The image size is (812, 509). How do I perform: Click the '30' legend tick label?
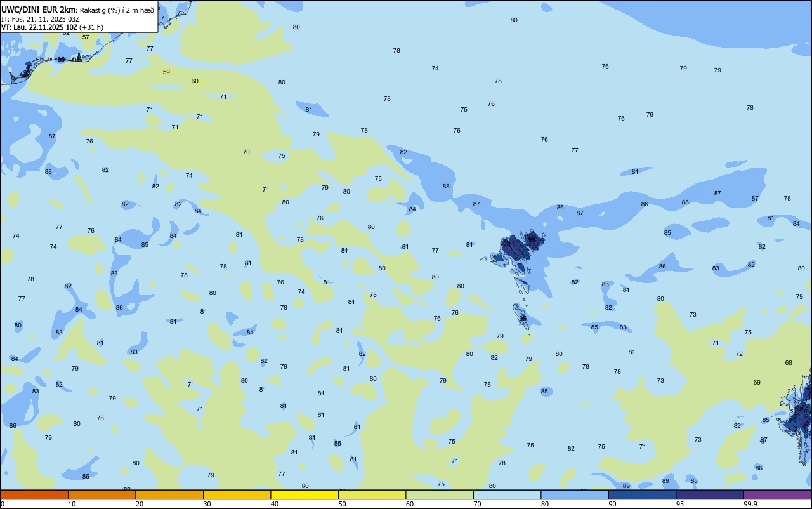tap(207, 504)
